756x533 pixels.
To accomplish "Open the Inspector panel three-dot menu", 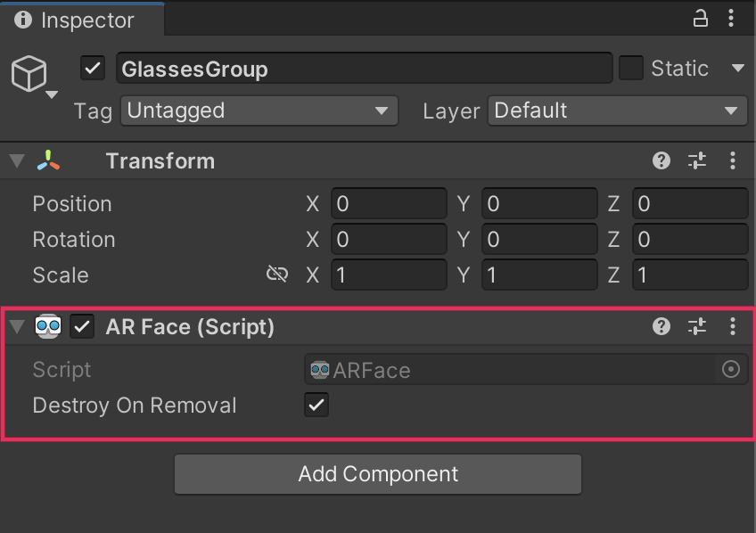I will (x=733, y=19).
